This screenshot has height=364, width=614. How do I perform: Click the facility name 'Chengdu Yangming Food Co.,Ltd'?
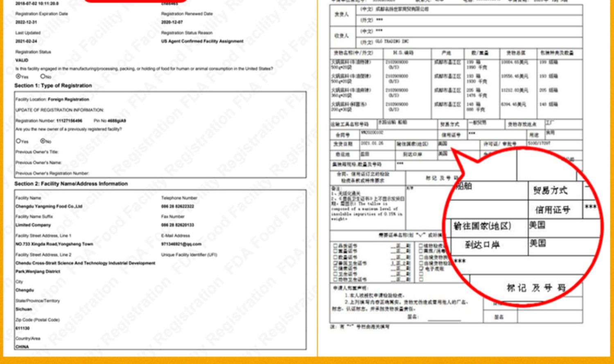pos(49,207)
